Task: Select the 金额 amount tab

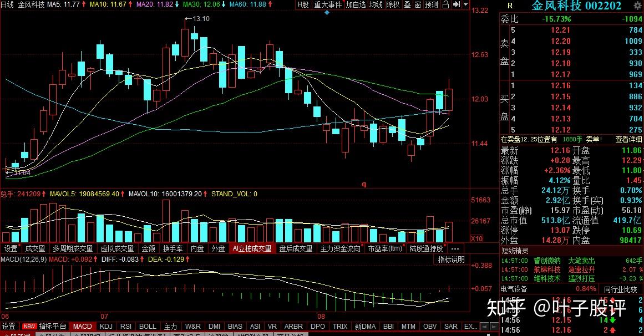Action: 148,248
